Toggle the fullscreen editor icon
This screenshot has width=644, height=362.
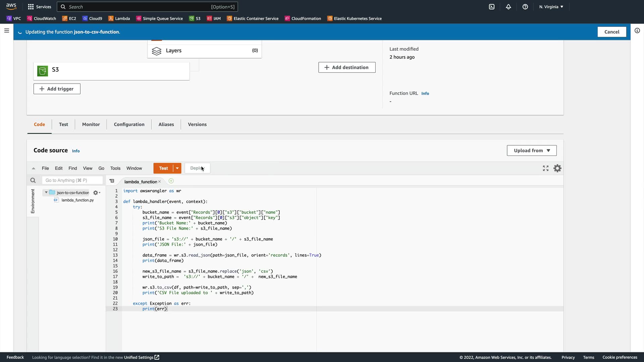click(x=546, y=168)
